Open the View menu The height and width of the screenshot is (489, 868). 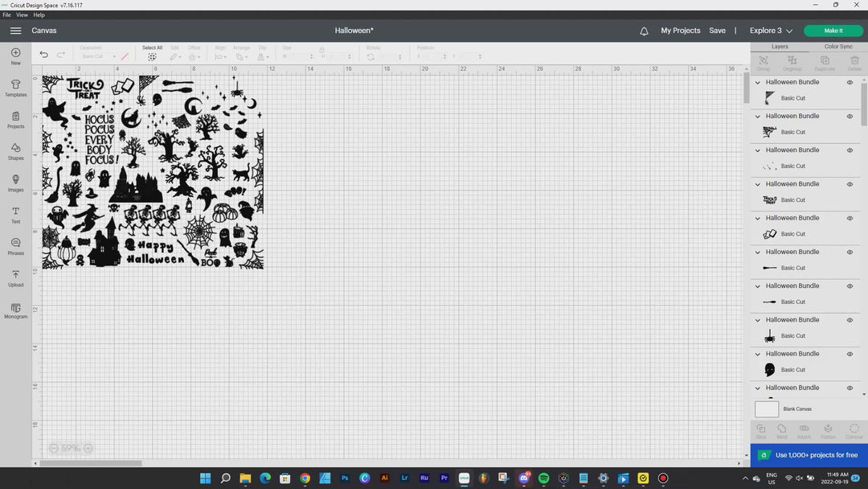[x=22, y=14]
